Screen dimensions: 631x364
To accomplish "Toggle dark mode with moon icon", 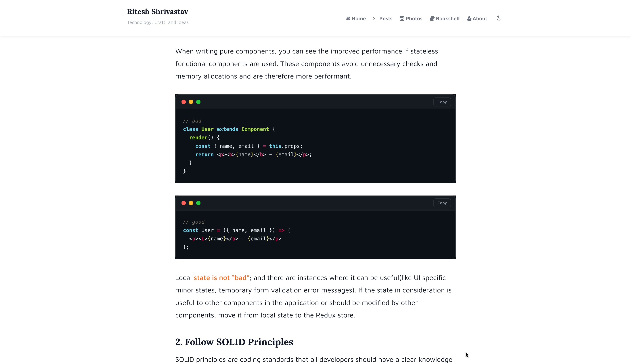I will click(x=499, y=18).
